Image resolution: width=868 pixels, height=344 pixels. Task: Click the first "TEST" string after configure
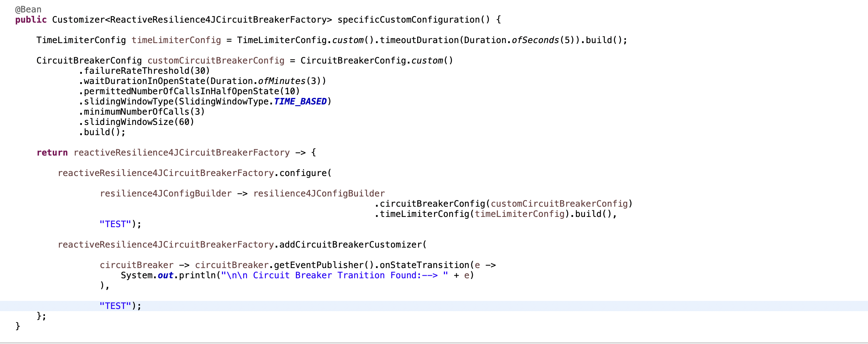pos(115,224)
